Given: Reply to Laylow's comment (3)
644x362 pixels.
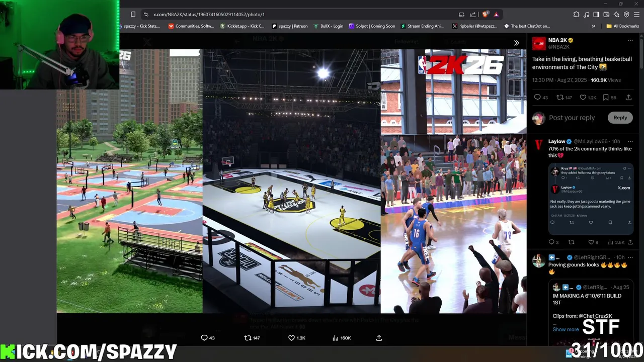Looking at the screenshot, I should [553, 242].
